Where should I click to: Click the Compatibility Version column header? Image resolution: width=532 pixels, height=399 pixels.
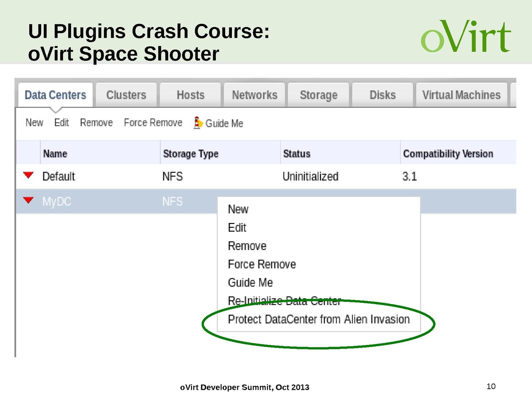click(x=448, y=154)
